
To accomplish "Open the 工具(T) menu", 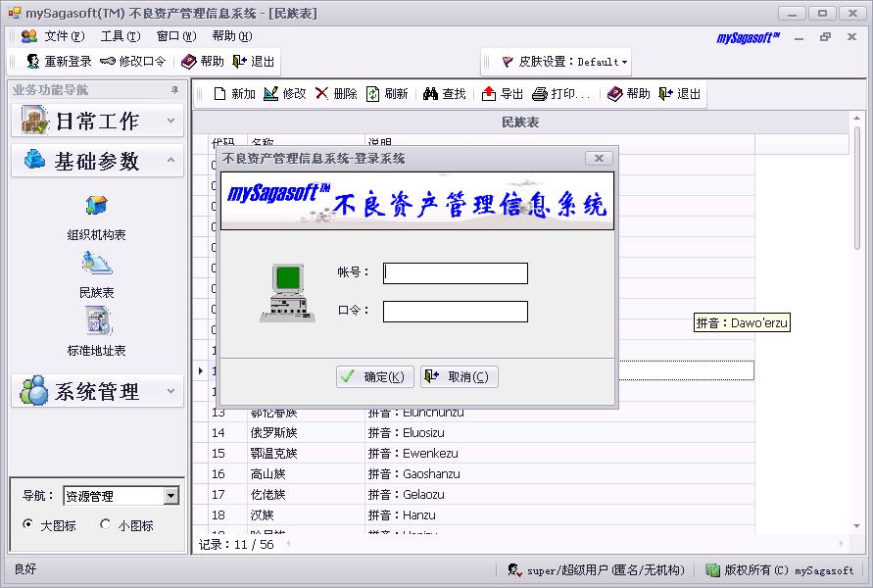I will [x=121, y=36].
